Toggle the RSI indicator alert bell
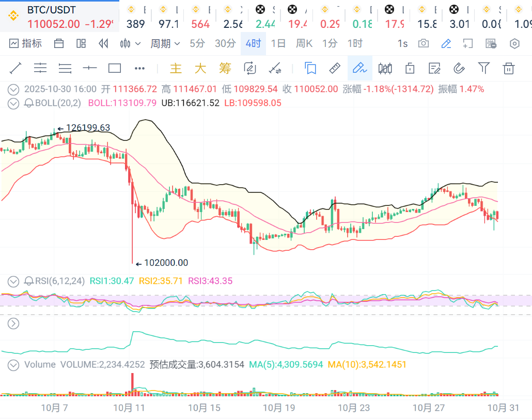The width and height of the screenshot is (532, 420). tap(29, 281)
